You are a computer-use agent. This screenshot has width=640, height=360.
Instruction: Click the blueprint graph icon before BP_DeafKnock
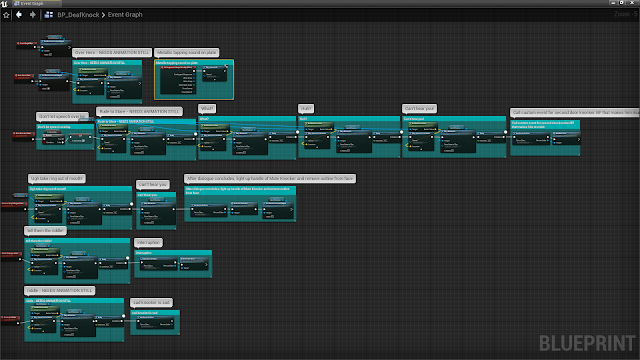pos(49,15)
